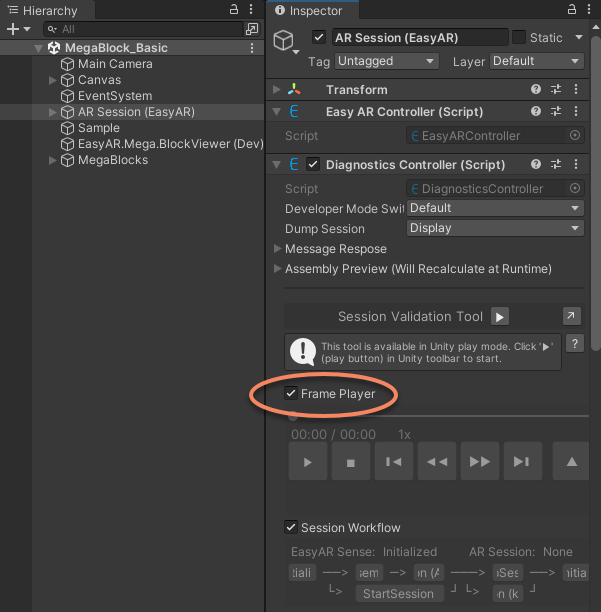Collapse Diagnostics Controller component

click(x=277, y=165)
